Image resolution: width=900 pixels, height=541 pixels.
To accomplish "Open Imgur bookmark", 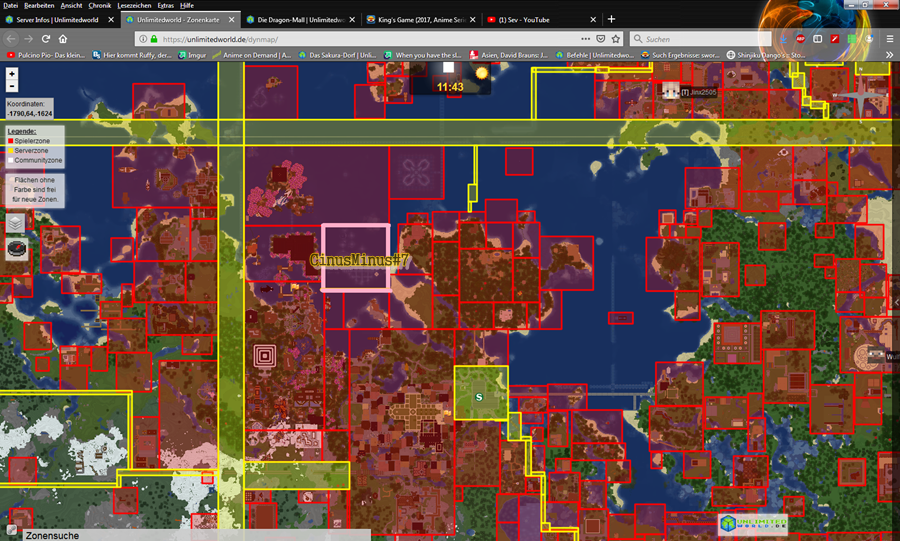I will [x=192, y=55].
